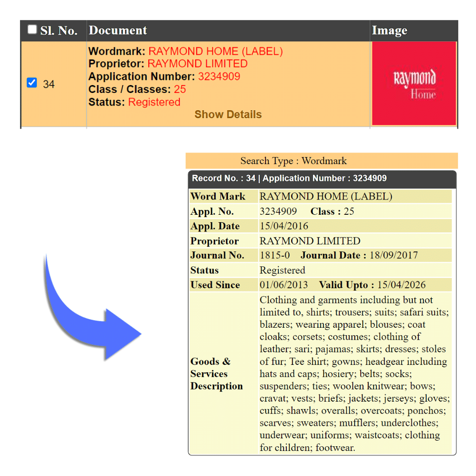Click the Used Since date 01/06/2013
This screenshot has width=476, height=476.
[284, 285]
